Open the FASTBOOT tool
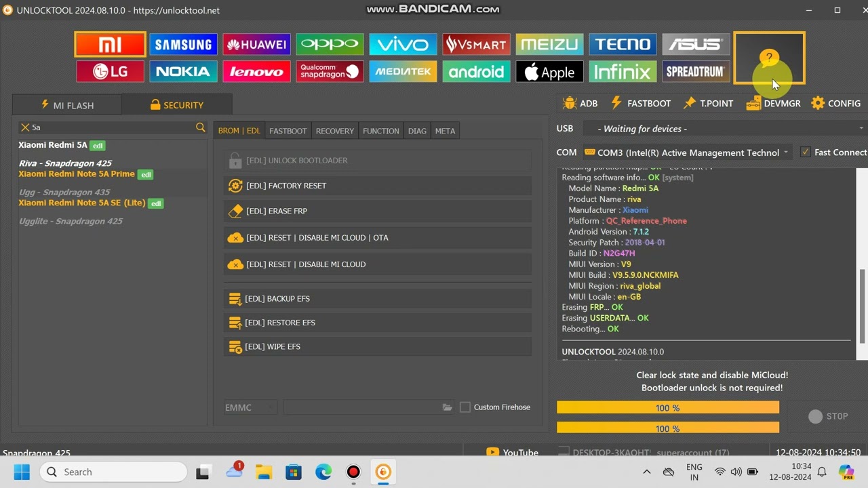Screen dimensions: 868x488 coord(640,103)
